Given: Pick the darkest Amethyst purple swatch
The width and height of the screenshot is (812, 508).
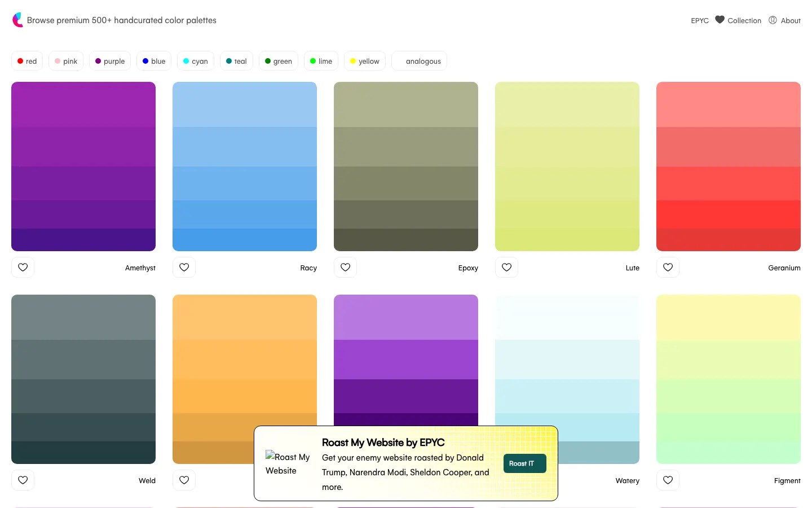Looking at the screenshot, I should 83,240.
